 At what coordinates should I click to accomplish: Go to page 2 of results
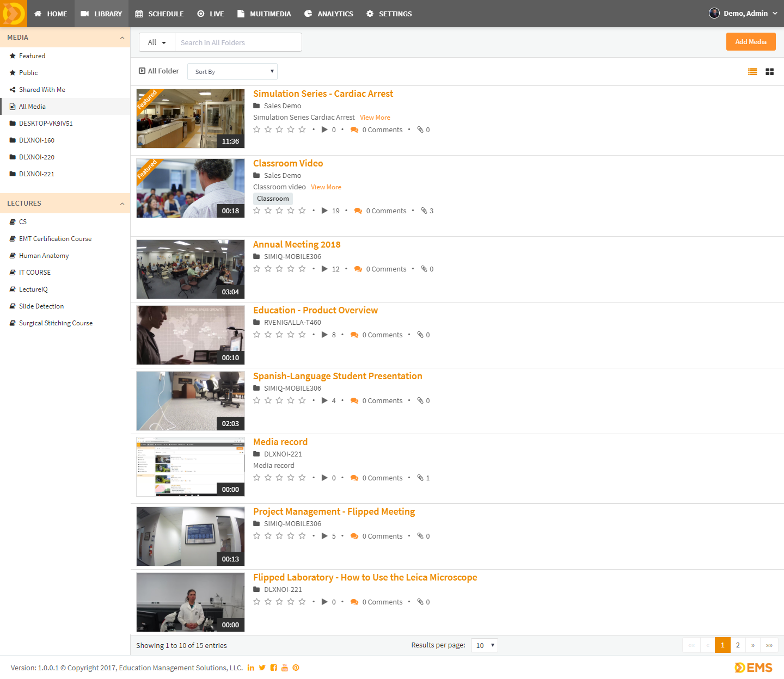738,645
